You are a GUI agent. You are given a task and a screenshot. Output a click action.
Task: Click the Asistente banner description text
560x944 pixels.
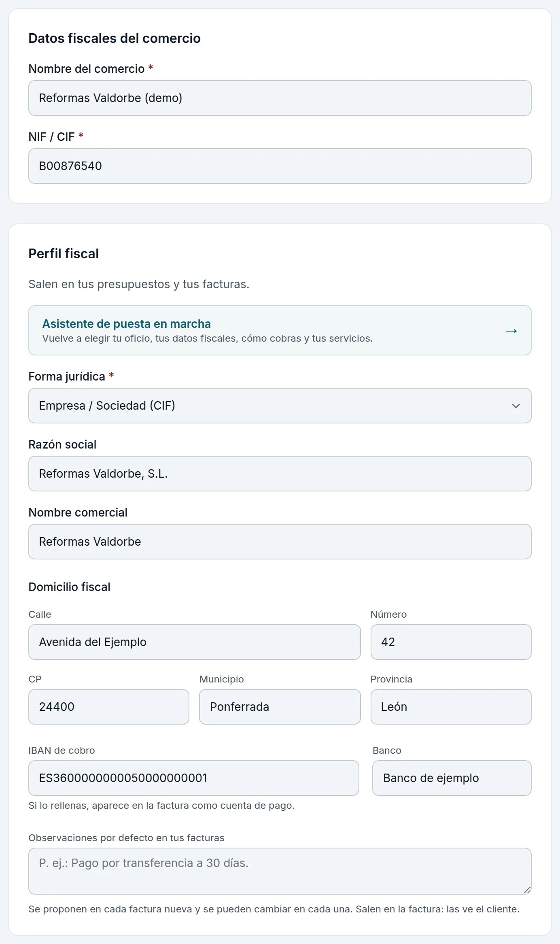point(207,338)
